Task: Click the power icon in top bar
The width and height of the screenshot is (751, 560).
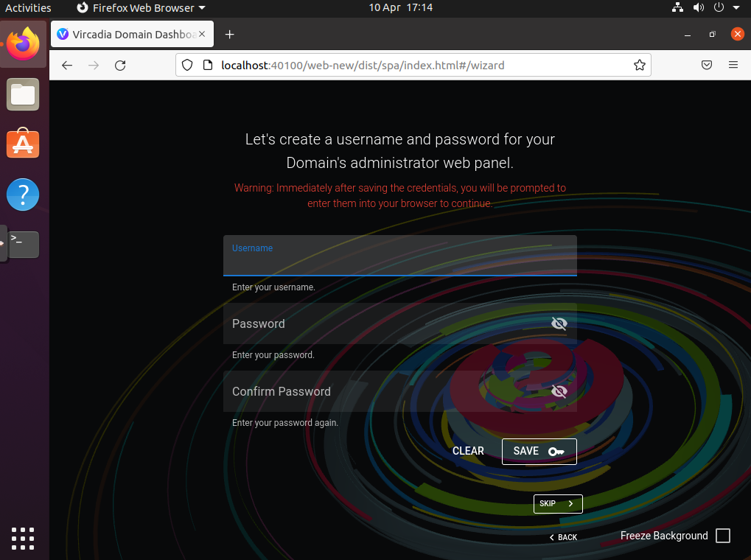Action: pyautogui.click(x=719, y=7)
